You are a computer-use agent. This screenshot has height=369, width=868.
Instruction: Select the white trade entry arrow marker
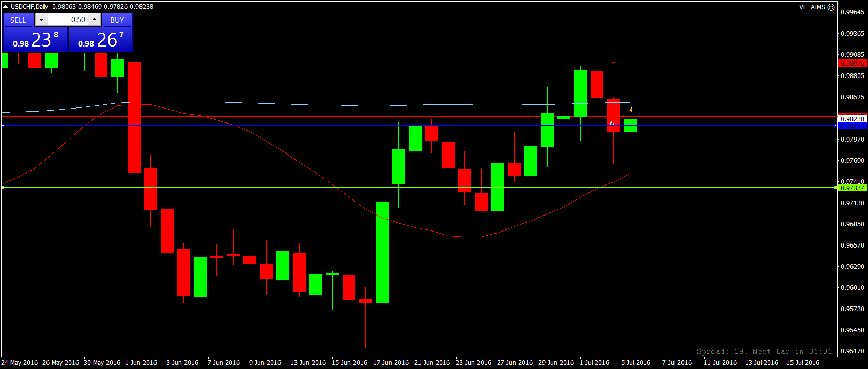pyautogui.click(x=612, y=124)
